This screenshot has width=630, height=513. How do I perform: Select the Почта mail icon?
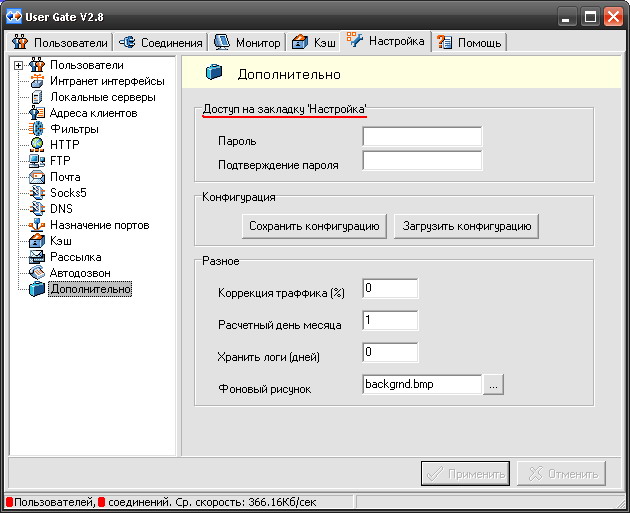(37, 177)
